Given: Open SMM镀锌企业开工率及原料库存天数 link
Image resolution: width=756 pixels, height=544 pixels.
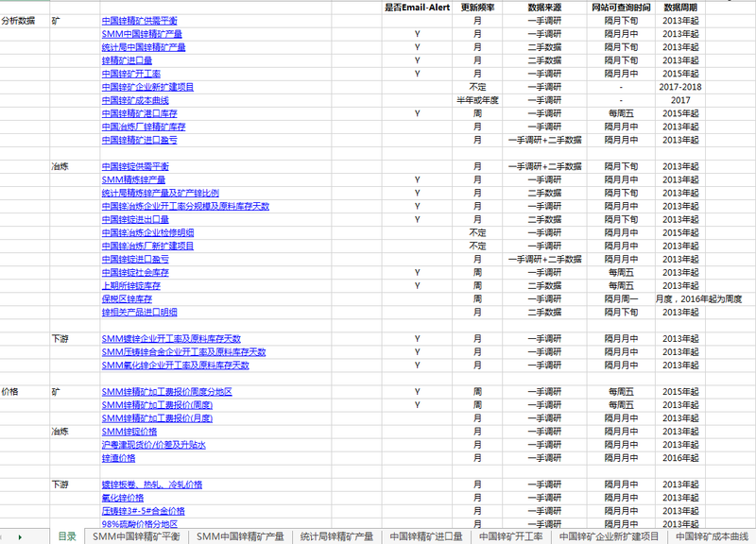Looking at the screenshot, I should point(171,339).
